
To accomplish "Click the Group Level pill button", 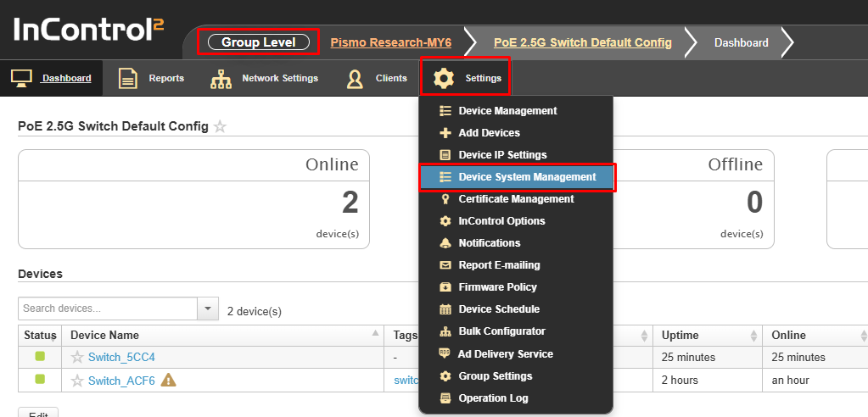I will (x=259, y=42).
